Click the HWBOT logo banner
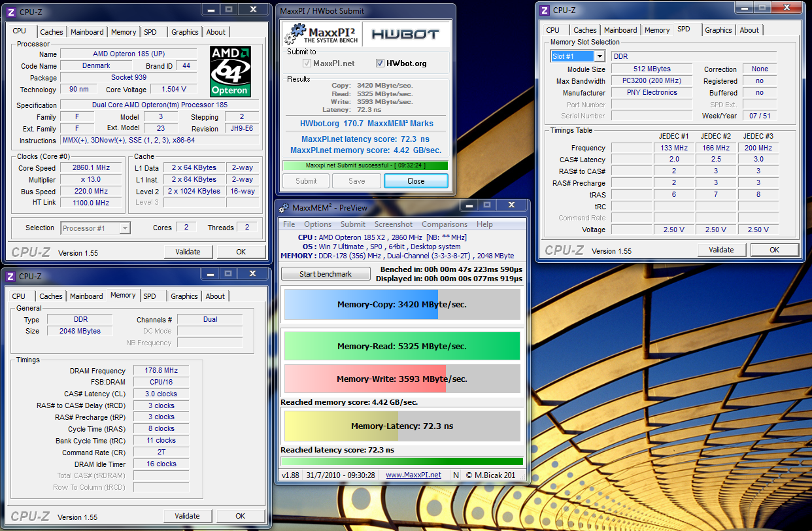The image size is (812, 531). 405,34
